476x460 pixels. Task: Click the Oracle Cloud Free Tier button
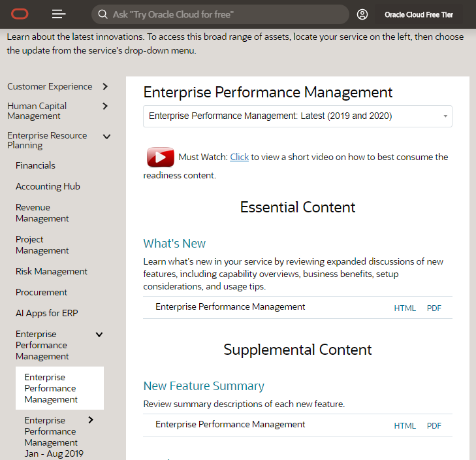click(x=419, y=14)
